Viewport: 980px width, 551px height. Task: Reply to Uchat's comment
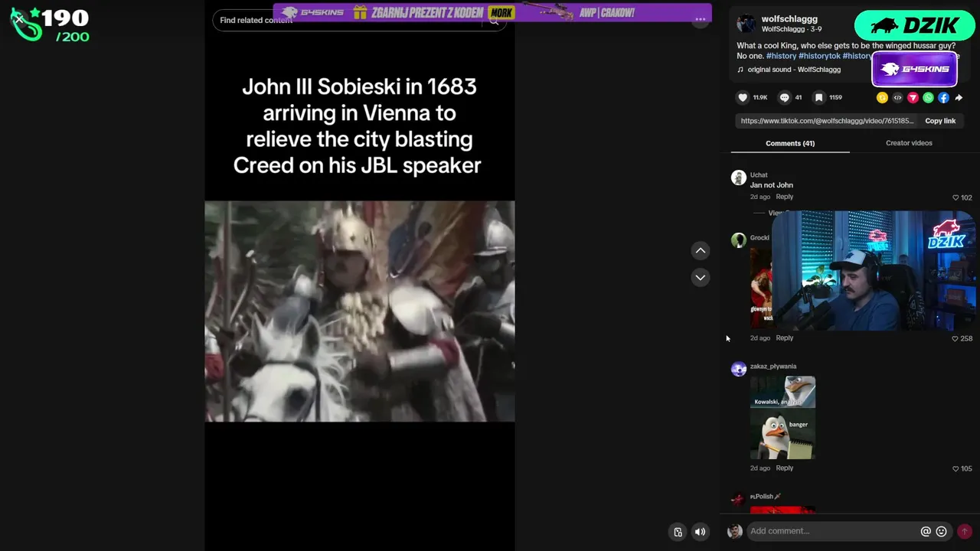click(784, 197)
